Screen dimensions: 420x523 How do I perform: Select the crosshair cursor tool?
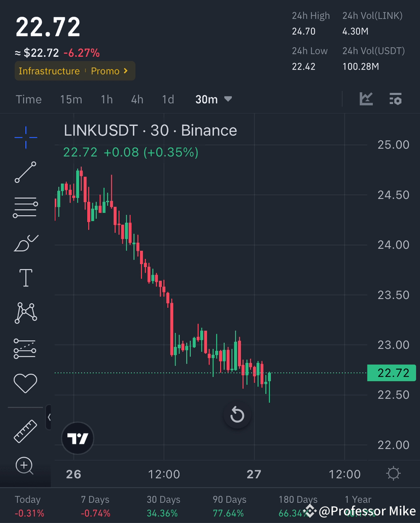point(25,137)
